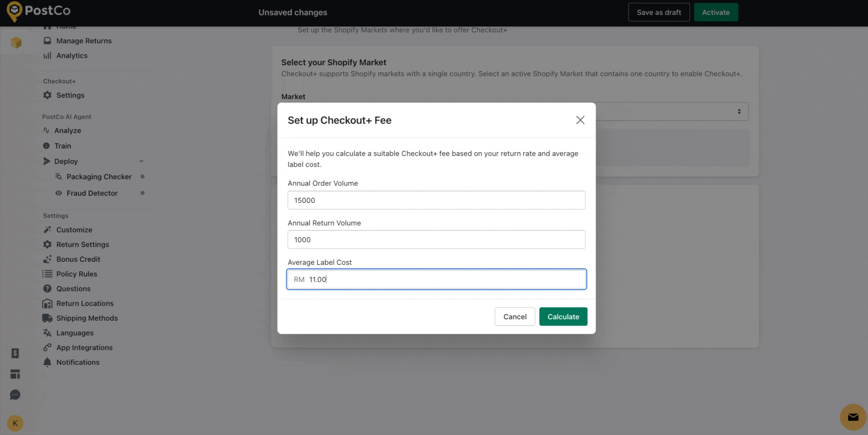The width and height of the screenshot is (868, 435).
Task: Open the layout template icon in left rail
Action: [x=15, y=374]
